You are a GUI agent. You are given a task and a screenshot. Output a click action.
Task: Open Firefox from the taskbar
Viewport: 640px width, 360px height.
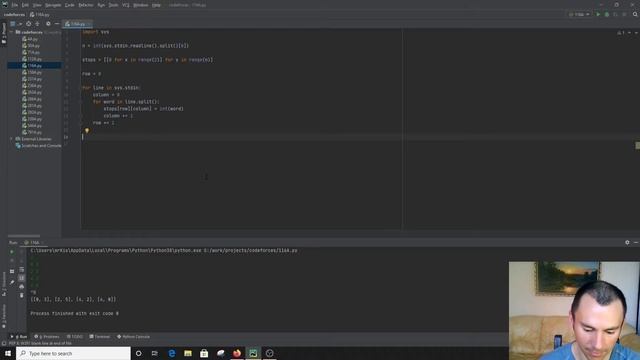237,353
